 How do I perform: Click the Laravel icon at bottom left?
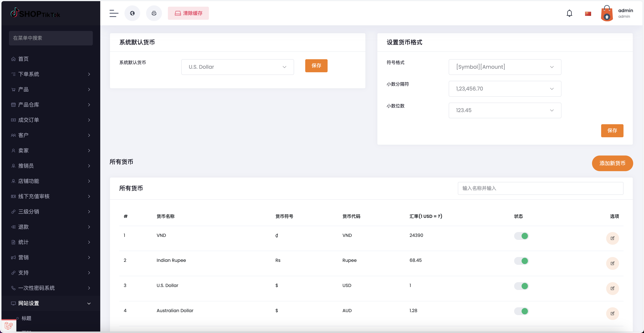(9, 326)
